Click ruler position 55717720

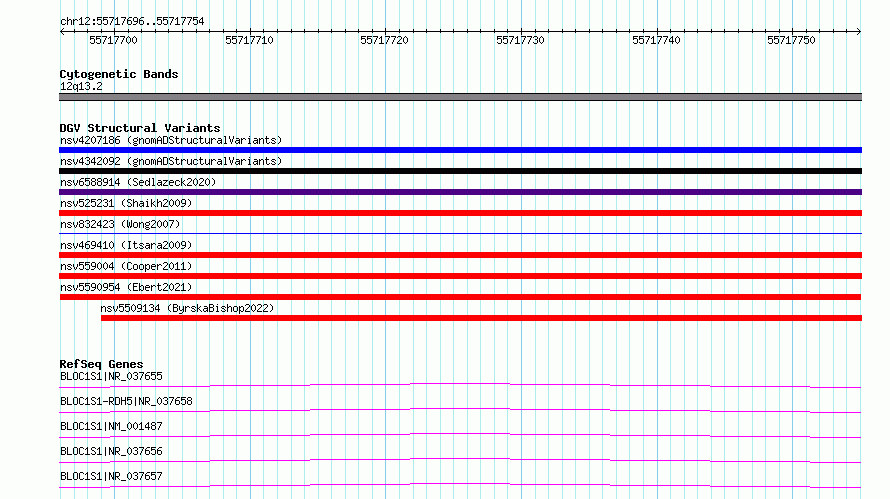(384, 40)
